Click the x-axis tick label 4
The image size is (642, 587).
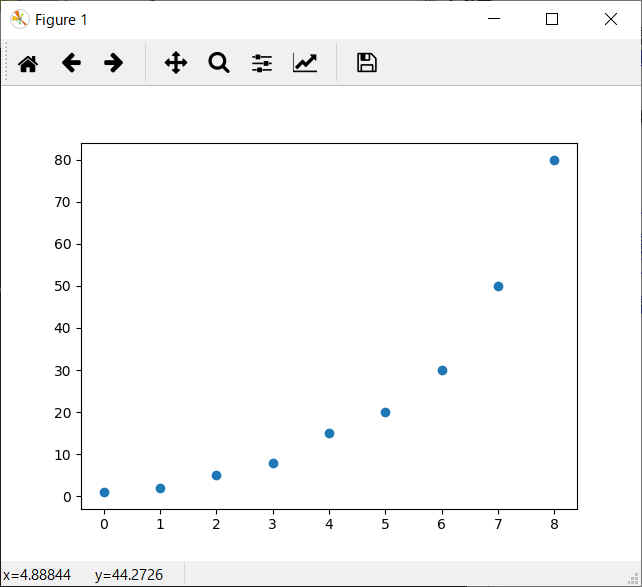point(329,524)
